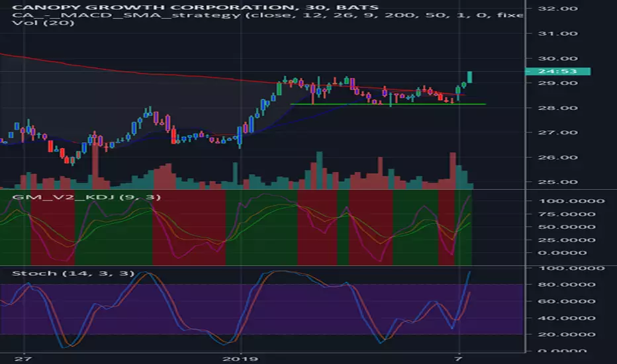Click the 27 date label on time axis
617x364 pixels.
click(23, 359)
